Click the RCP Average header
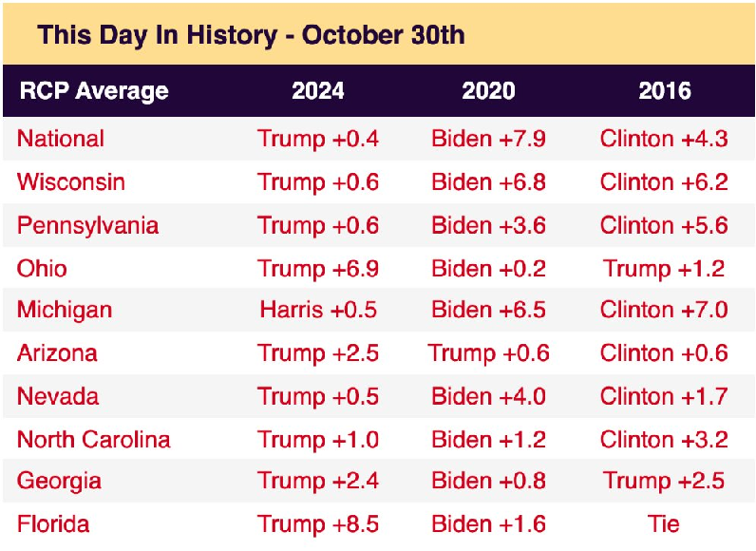This screenshot has width=756, height=551. tap(93, 91)
